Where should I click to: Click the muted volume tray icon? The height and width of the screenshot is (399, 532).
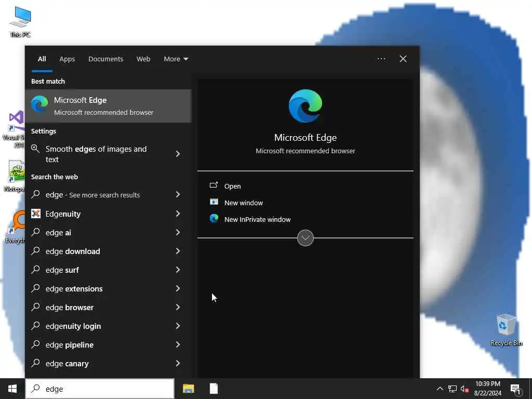[464, 389]
